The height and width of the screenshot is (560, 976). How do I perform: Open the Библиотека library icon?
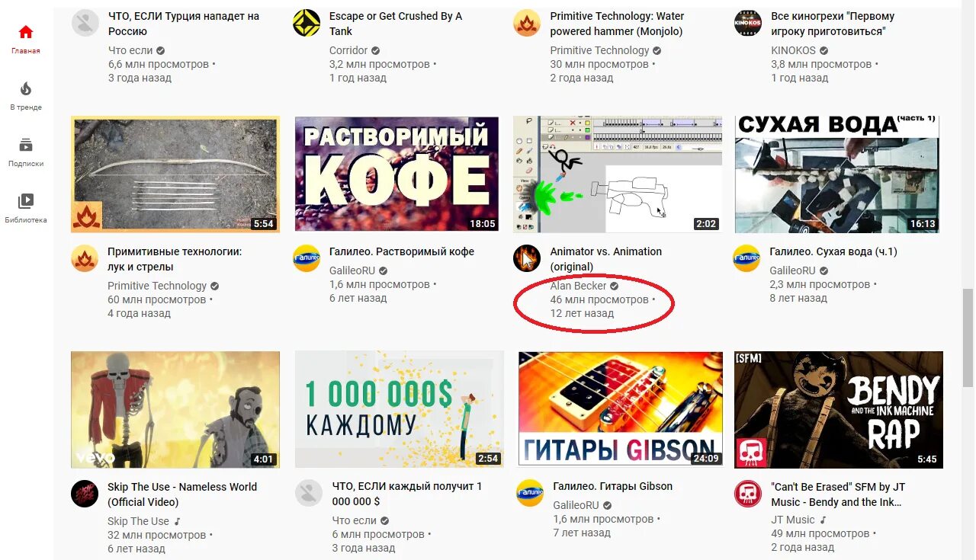coord(26,201)
